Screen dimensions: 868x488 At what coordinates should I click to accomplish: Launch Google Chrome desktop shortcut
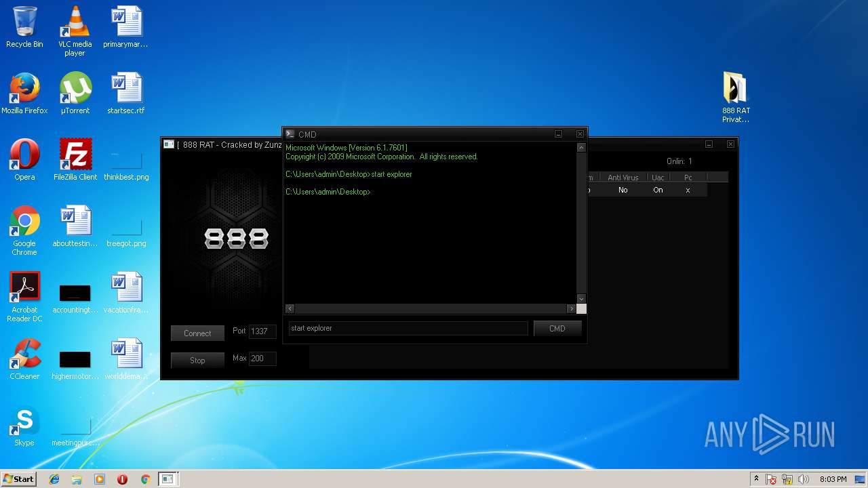(x=24, y=230)
